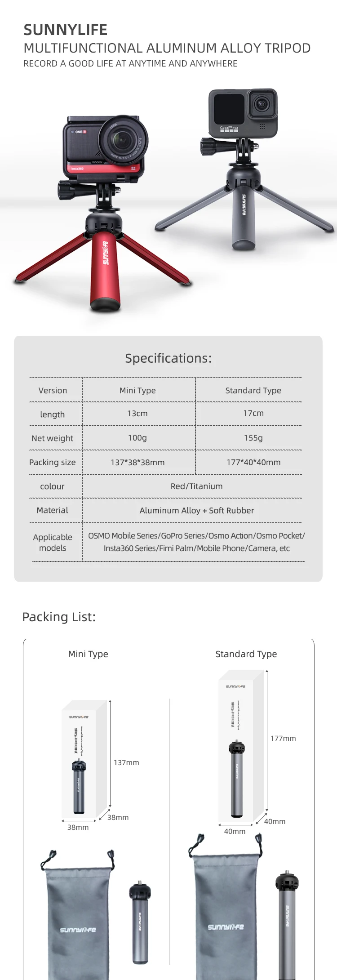Select the Standard Type column header
Viewport: 337px width, 980px height.
pos(253,391)
